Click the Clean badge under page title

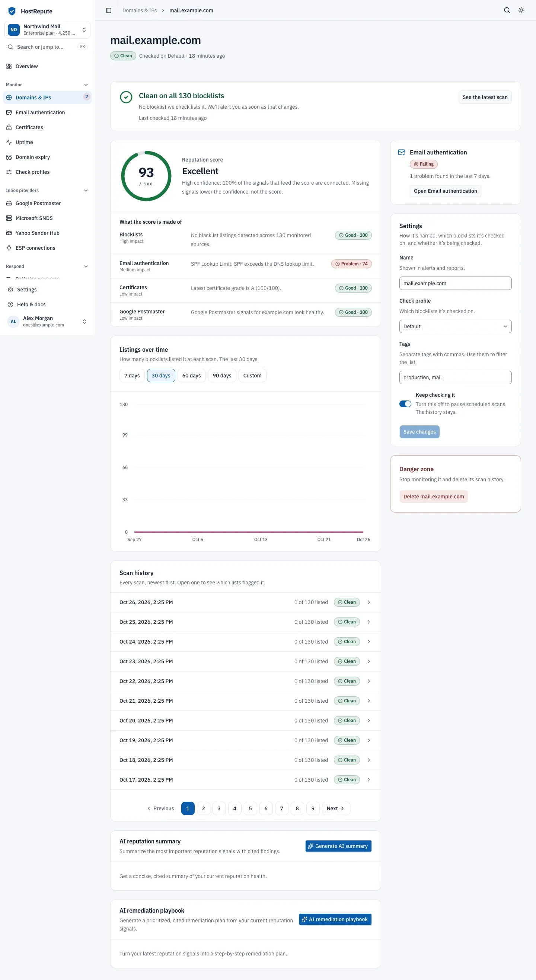pyautogui.click(x=123, y=55)
